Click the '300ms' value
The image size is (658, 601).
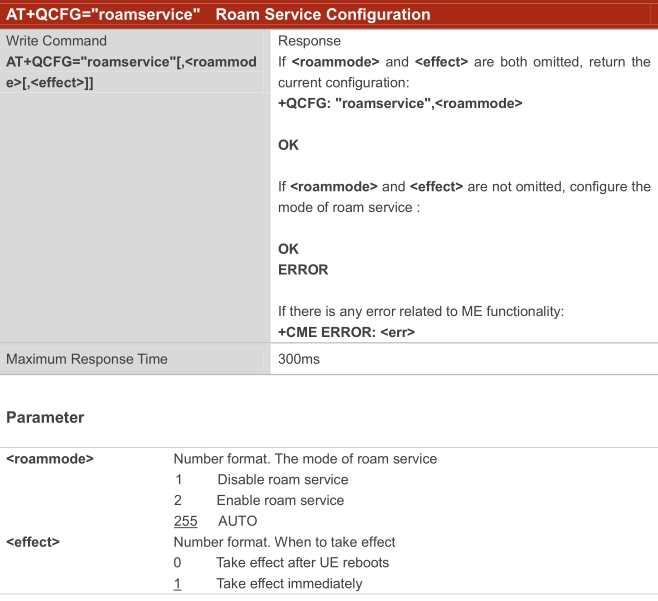coord(299,359)
